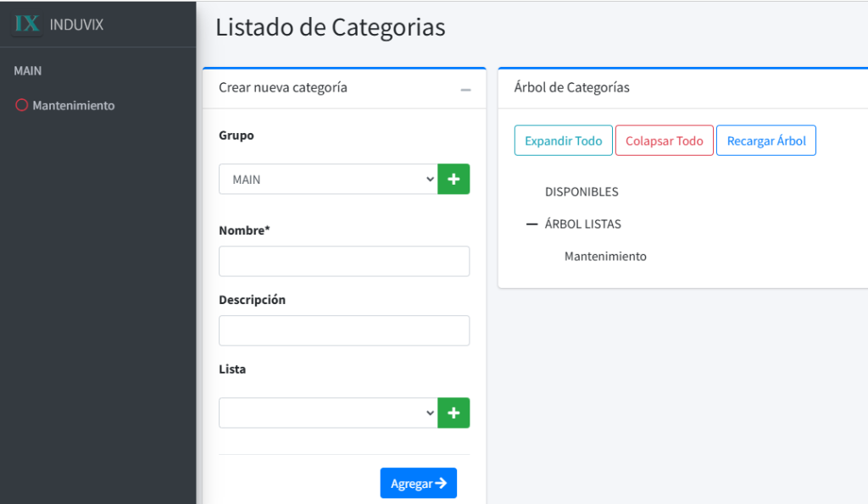The image size is (868, 504).
Task: Click the IX Induvix logo icon
Action: click(28, 24)
